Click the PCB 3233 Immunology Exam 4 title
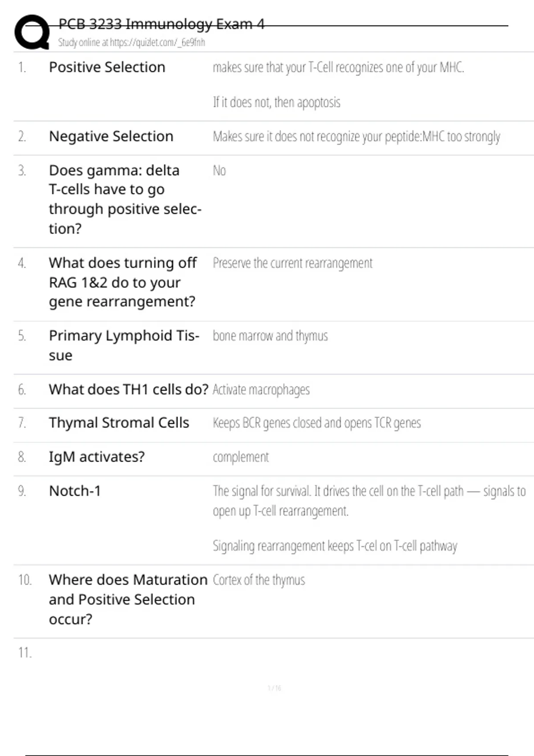Image resolution: width=534 pixels, height=756 pixels. pos(161,24)
